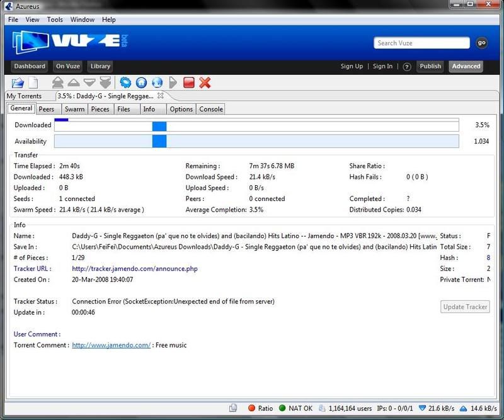The width and height of the screenshot is (504, 420).
Task: Click the User Comment label link
Action: tap(37, 334)
